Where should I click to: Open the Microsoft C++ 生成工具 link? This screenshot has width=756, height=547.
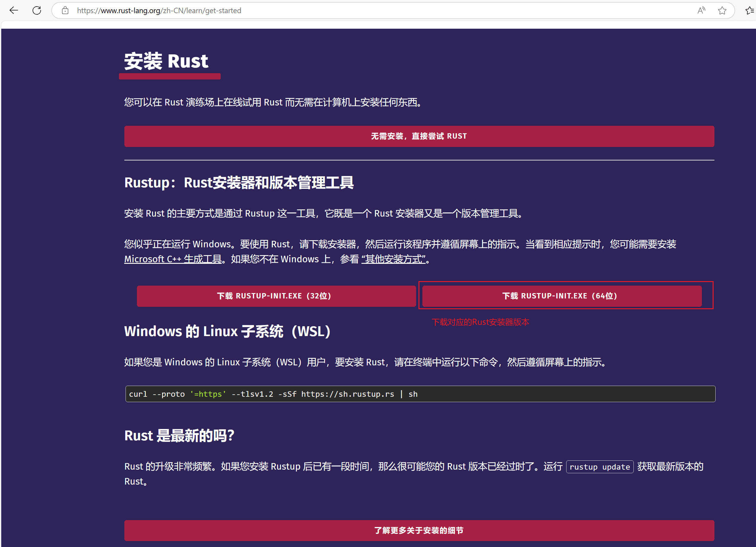pyautogui.click(x=173, y=259)
